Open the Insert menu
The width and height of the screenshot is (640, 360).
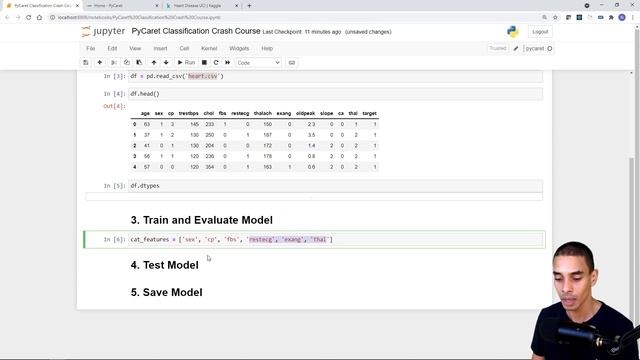click(x=160, y=48)
